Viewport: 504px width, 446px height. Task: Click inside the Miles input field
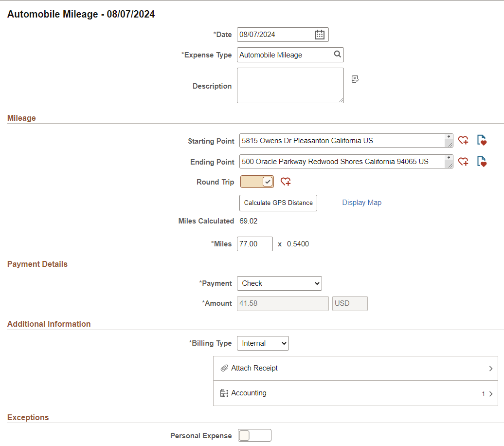pos(254,243)
